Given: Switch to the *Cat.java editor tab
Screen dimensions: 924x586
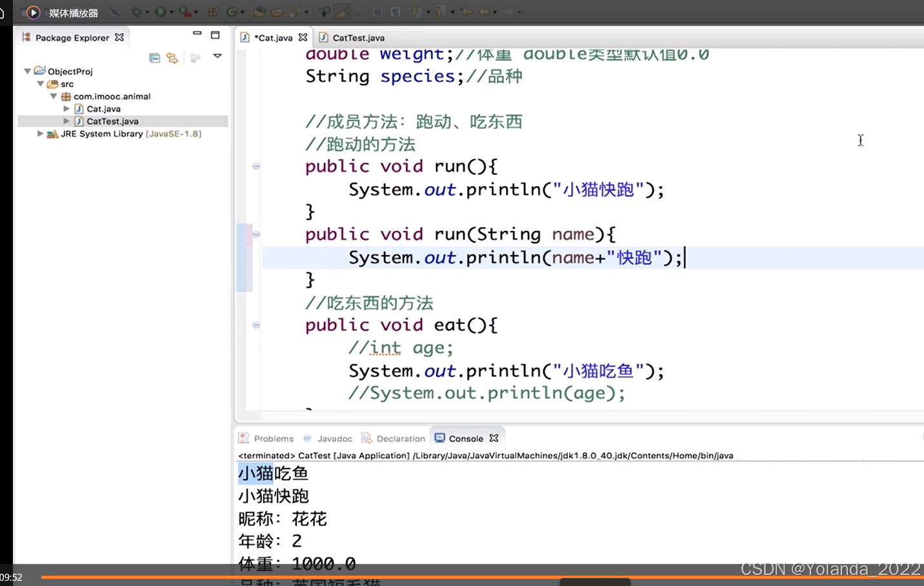Looking at the screenshot, I should click(273, 37).
